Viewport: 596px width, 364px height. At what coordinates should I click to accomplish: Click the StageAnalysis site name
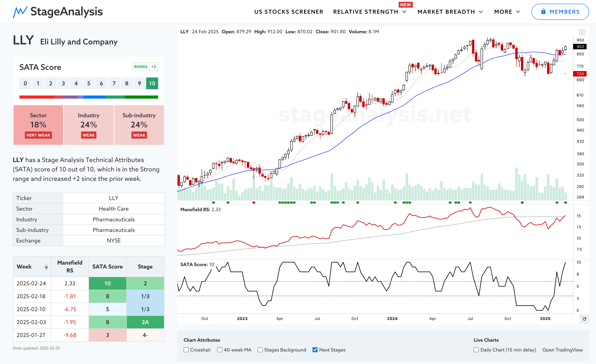point(67,12)
